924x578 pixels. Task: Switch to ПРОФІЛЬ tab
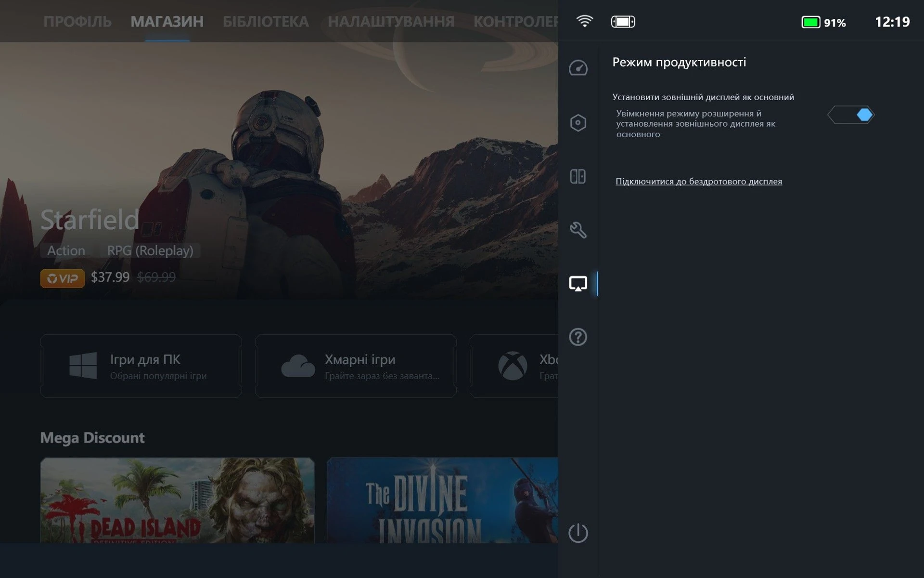pos(77,22)
